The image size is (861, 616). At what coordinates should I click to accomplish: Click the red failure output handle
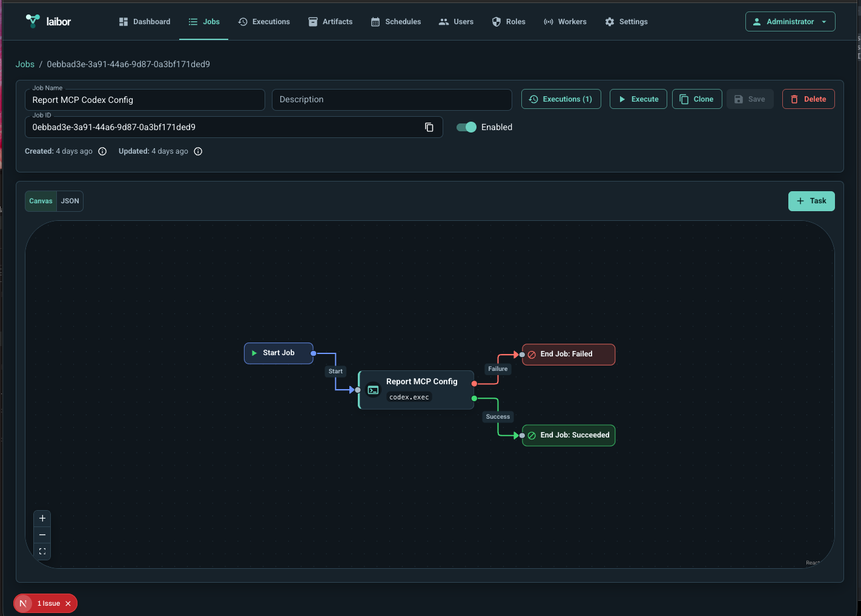pyautogui.click(x=474, y=384)
